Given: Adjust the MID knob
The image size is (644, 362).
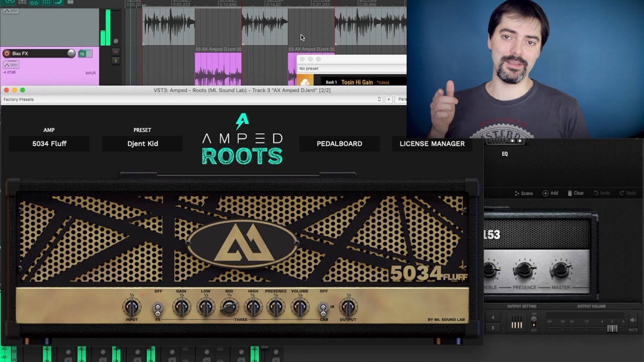Looking at the screenshot, I should (x=229, y=307).
